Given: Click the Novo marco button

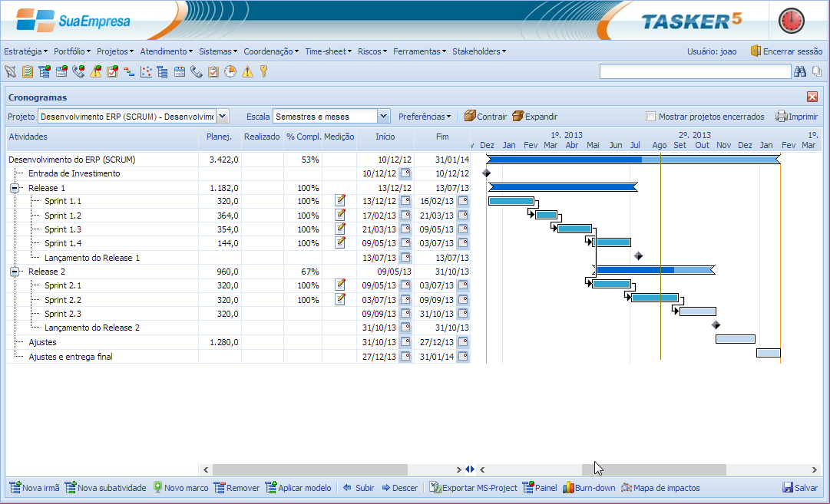Looking at the screenshot, I should click(180, 488).
